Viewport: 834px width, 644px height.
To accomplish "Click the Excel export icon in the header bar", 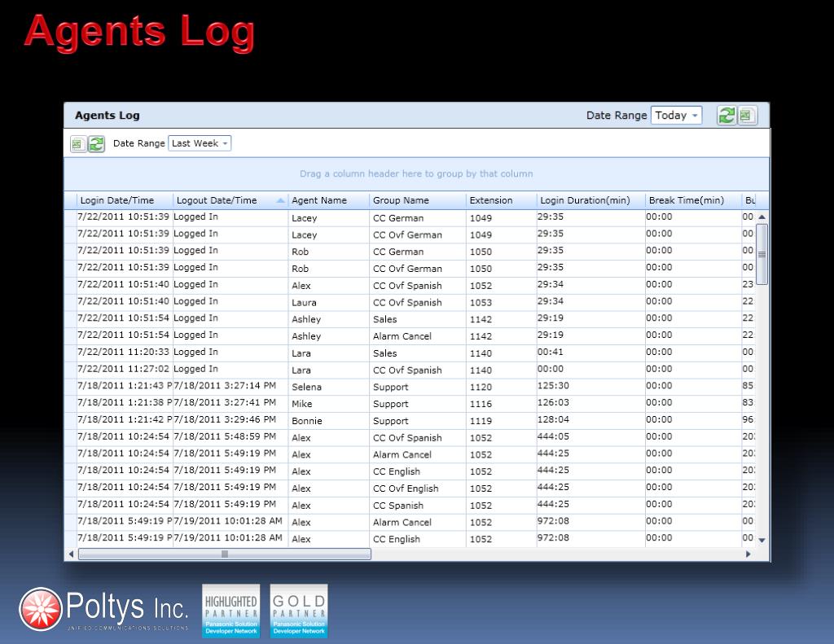I will (x=746, y=116).
